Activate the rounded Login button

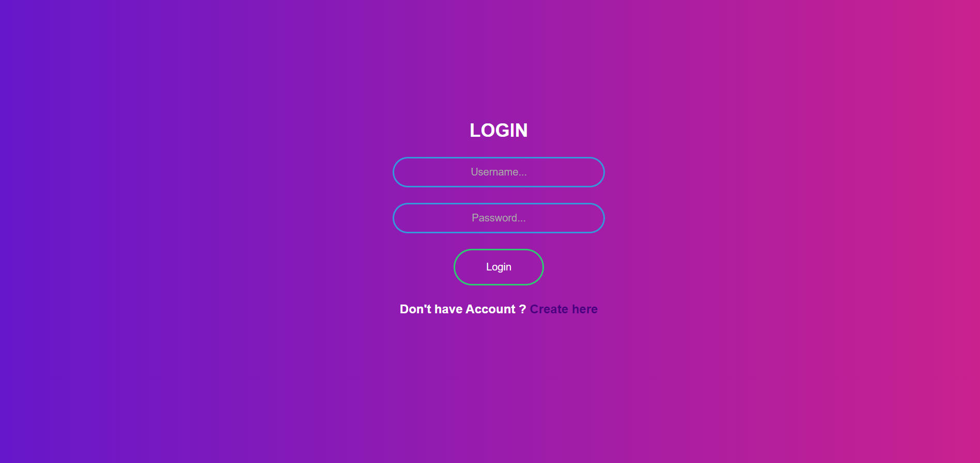tap(499, 267)
